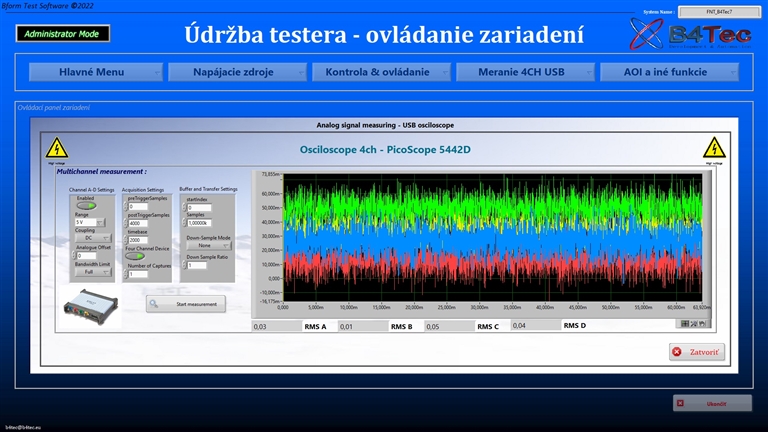Click the RMS C value 0,05
Viewport: 768px width, 432px height.
(x=449, y=326)
